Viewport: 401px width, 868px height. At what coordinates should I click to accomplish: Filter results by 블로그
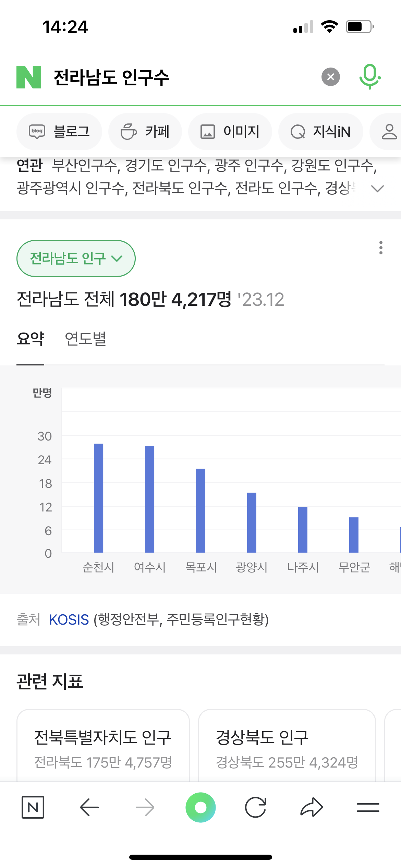[59, 132]
